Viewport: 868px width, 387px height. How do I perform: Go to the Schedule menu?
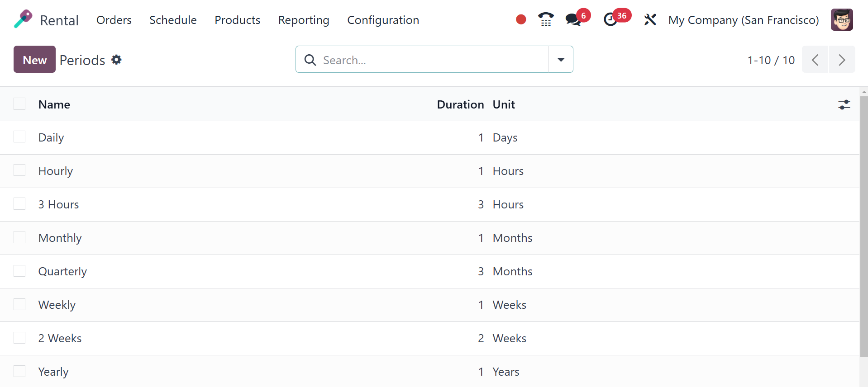tap(173, 20)
